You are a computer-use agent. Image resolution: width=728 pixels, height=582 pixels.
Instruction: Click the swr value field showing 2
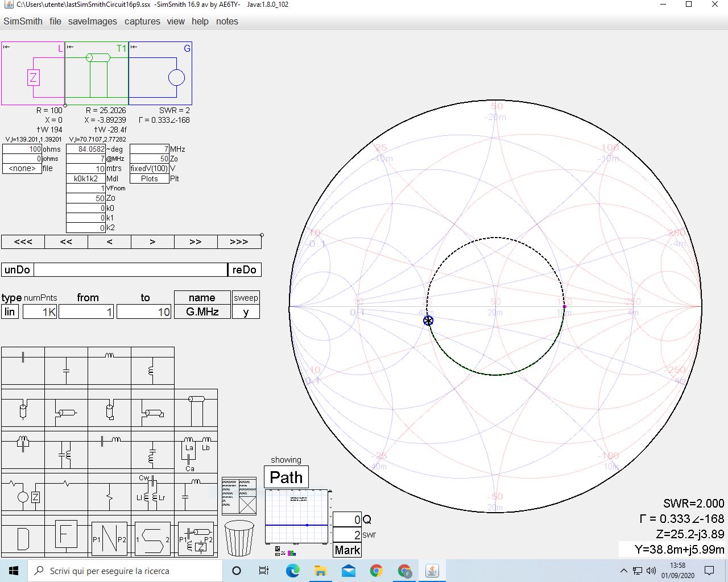pos(347,535)
